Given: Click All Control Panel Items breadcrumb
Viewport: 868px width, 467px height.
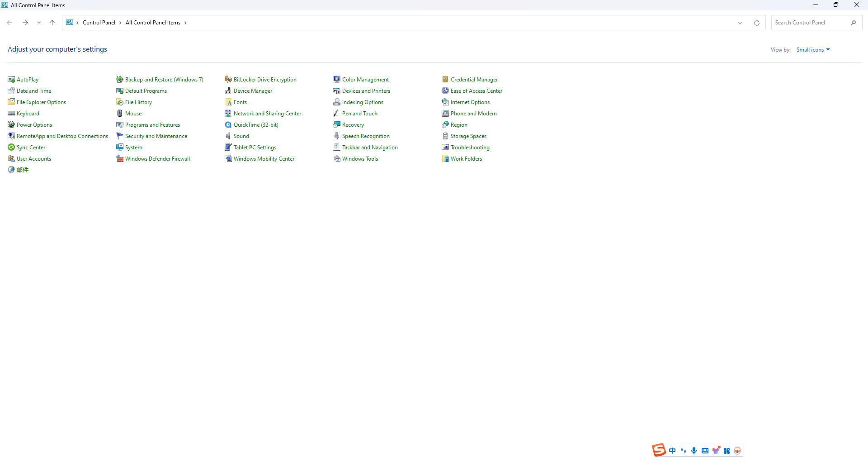Looking at the screenshot, I should (x=153, y=23).
